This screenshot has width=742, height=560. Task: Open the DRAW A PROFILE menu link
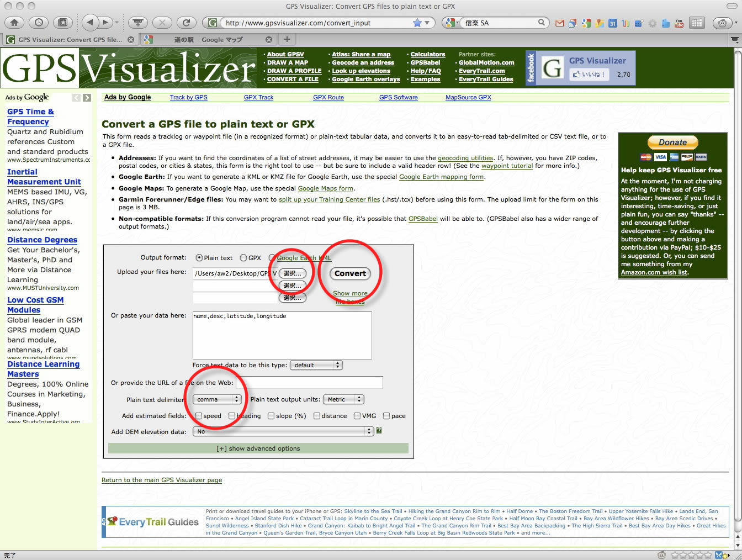point(294,71)
